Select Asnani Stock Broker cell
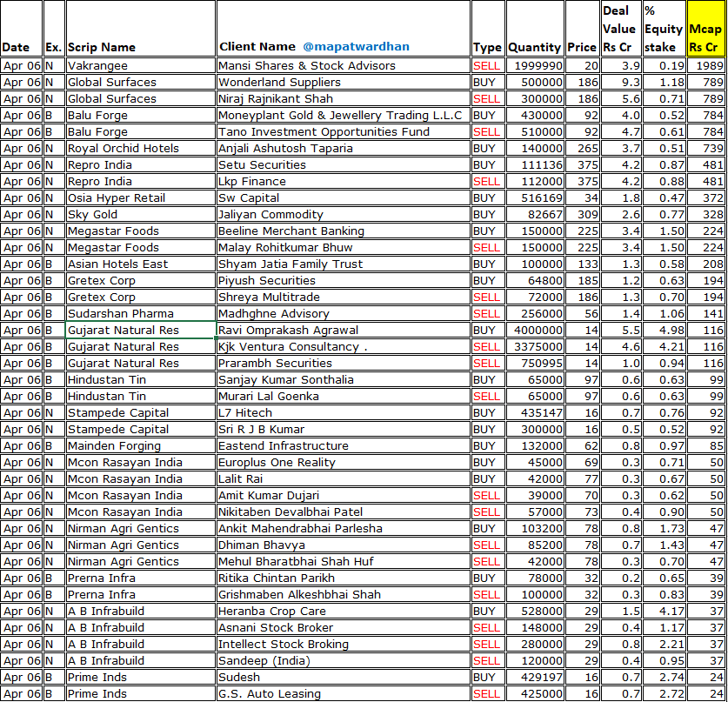 coord(343,628)
